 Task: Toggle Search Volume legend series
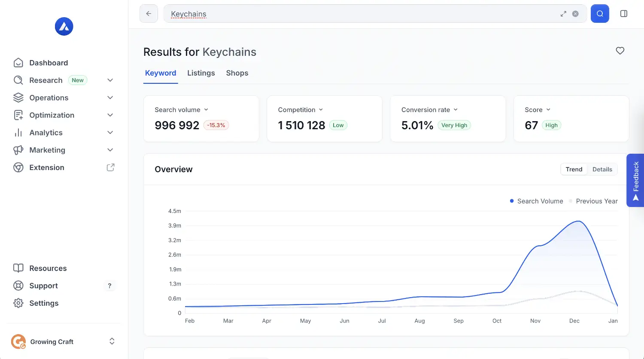(x=536, y=201)
